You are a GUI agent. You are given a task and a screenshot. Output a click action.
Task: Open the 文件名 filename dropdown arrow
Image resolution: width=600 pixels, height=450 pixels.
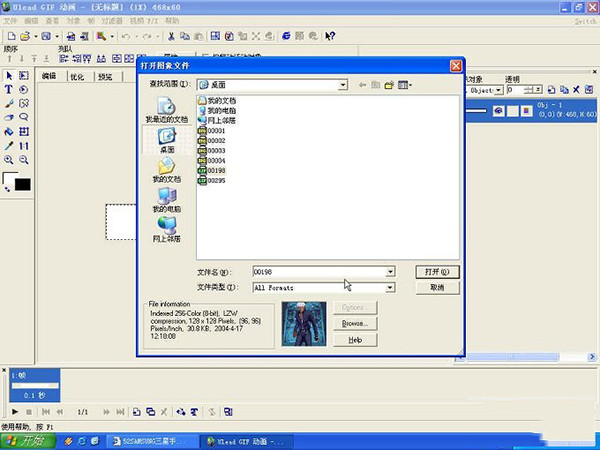390,272
